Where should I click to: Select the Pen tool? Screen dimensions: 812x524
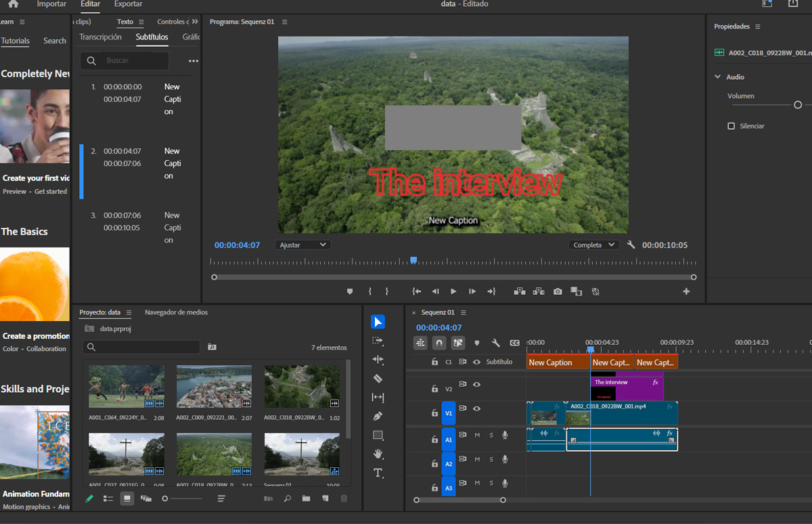[378, 416]
